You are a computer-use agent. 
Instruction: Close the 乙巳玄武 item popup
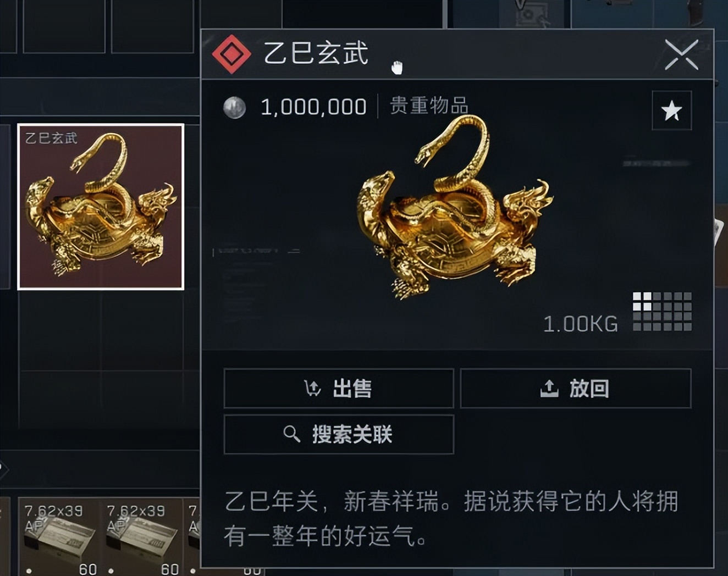[x=681, y=54]
